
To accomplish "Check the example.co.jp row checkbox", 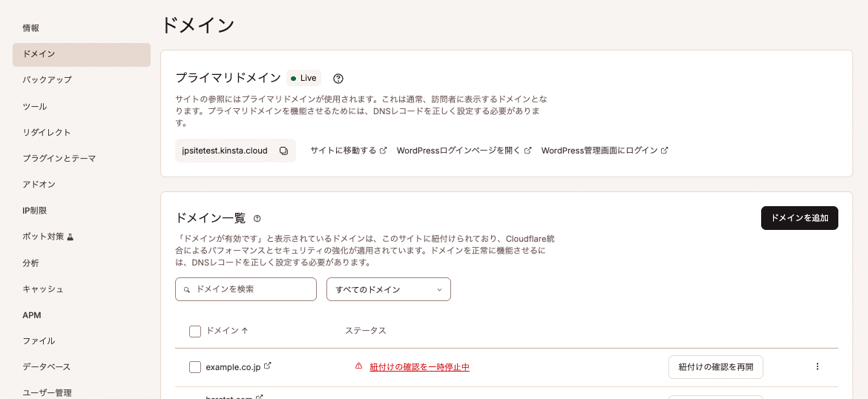I will pyautogui.click(x=195, y=367).
